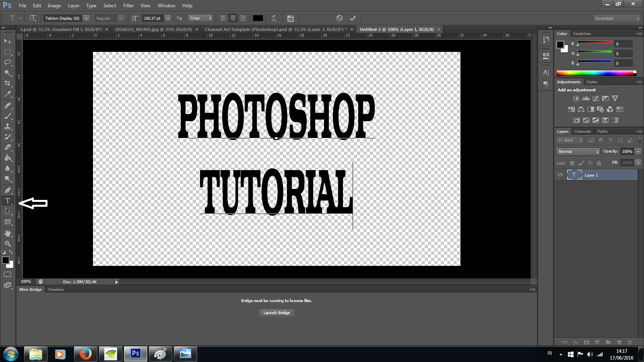Switch to the Channels tab
Image resolution: width=644 pixels, height=362 pixels.
click(x=582, y=131)
